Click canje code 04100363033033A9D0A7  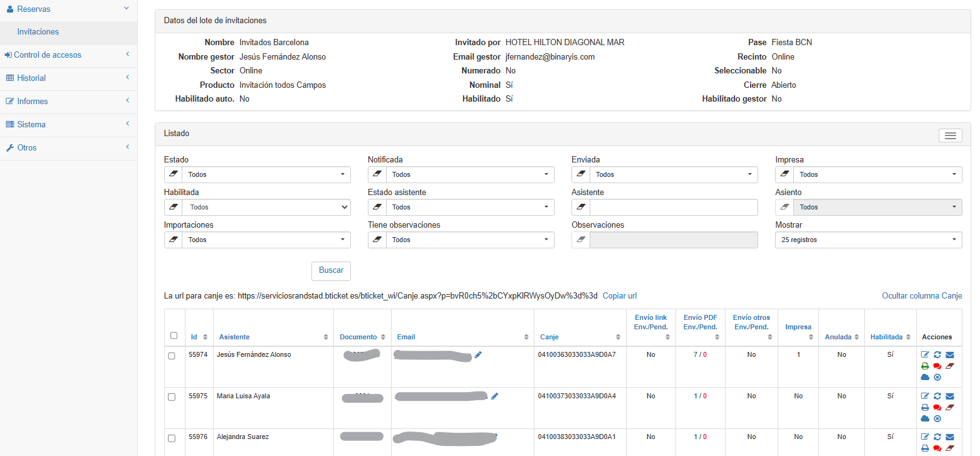pos(576,355)
